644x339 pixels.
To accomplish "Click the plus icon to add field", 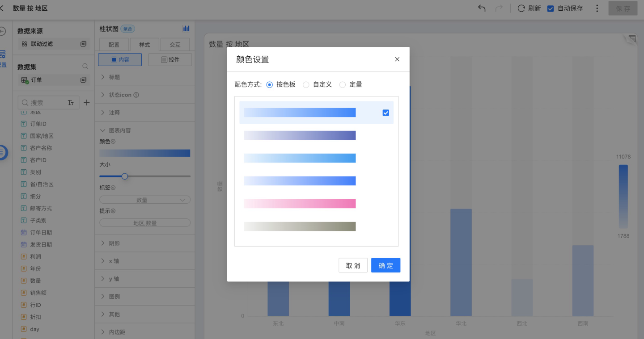I will (87, 103).
